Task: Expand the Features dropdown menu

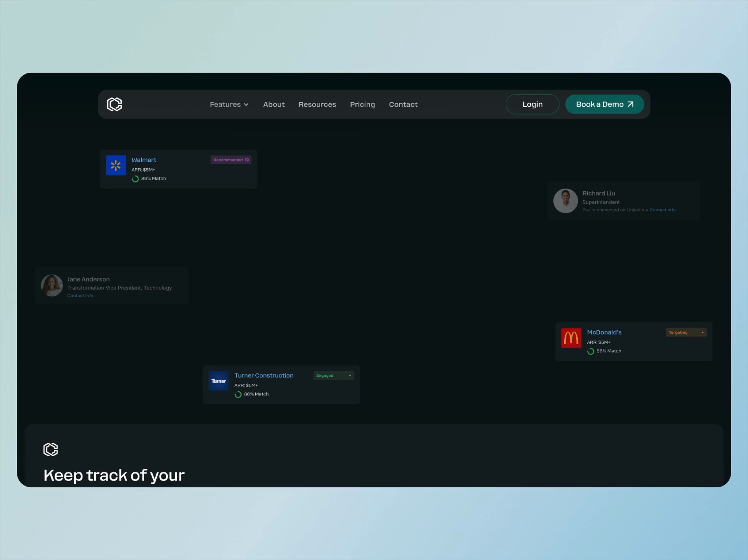Action: tap(229, 104)
